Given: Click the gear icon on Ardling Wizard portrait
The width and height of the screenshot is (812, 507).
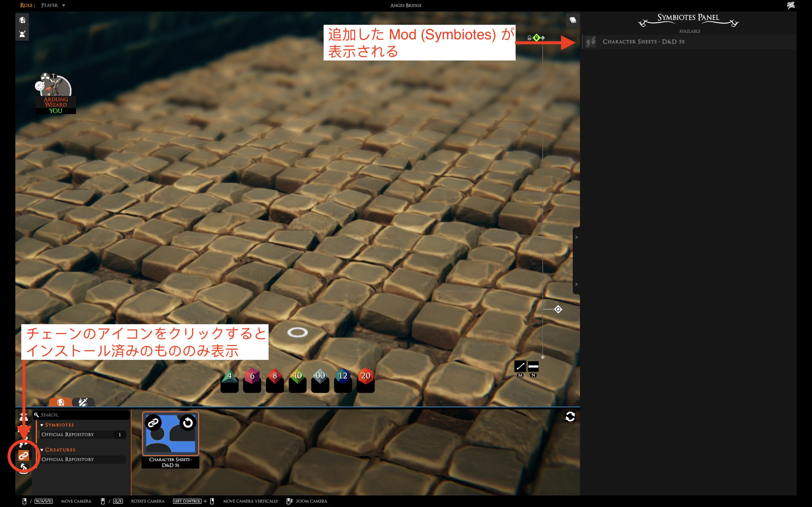Looking at the screenshot, I should click(x=39, y=86).
